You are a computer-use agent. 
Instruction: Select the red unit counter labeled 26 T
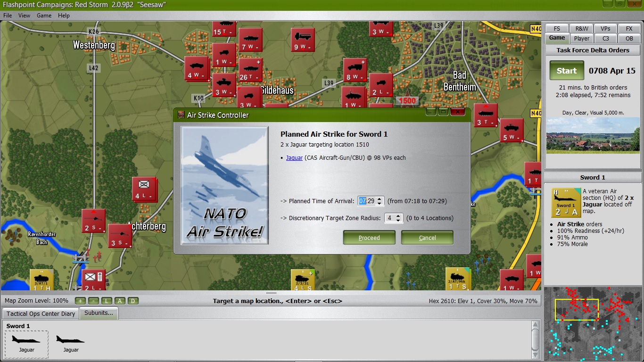(x=250, y=70)
